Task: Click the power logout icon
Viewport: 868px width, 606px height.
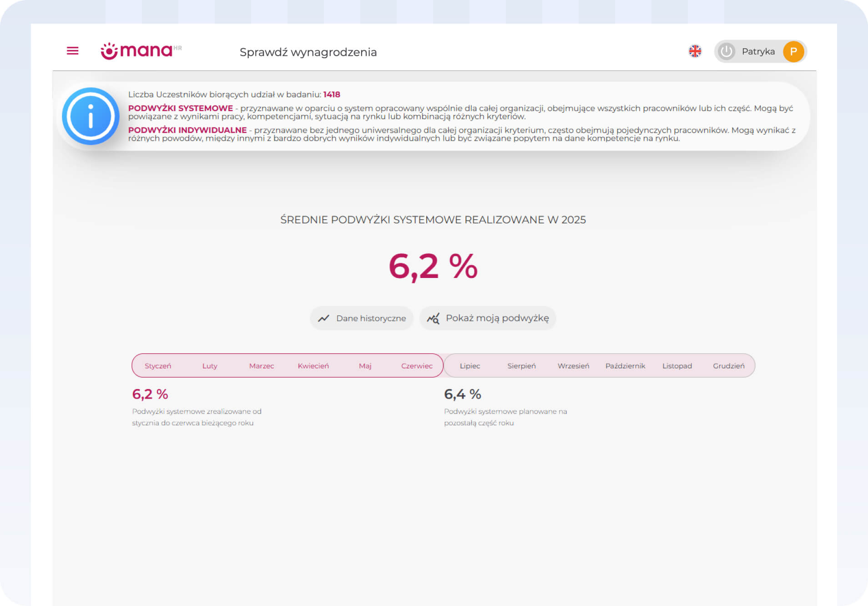Action: coord(726,51)
